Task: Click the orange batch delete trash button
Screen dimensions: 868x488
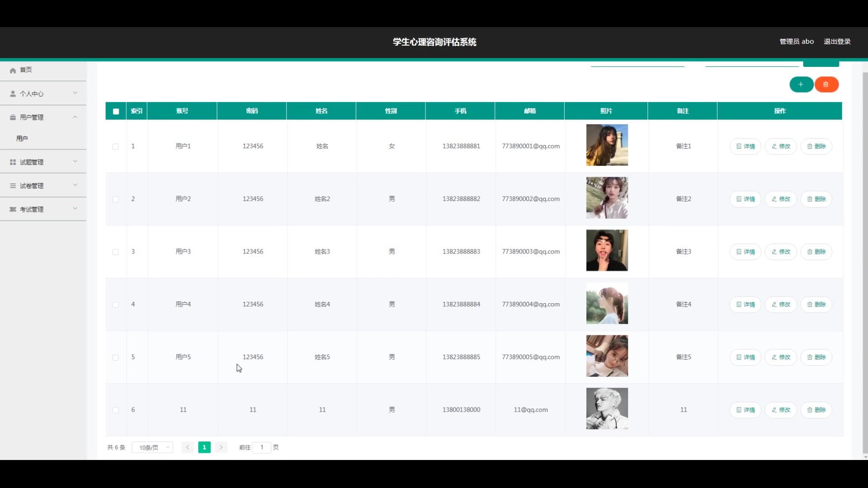Action: [826, 84]
